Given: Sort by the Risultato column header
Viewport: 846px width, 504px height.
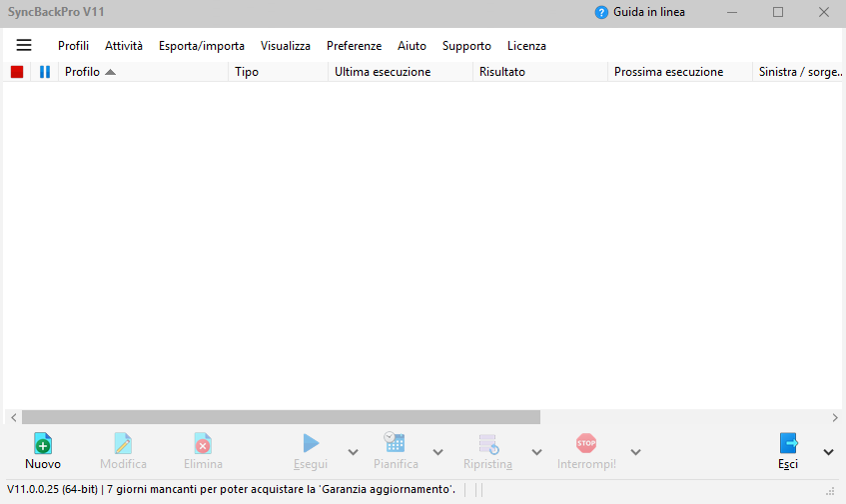Looking at the screenshot, I should (x=540, y=72).
